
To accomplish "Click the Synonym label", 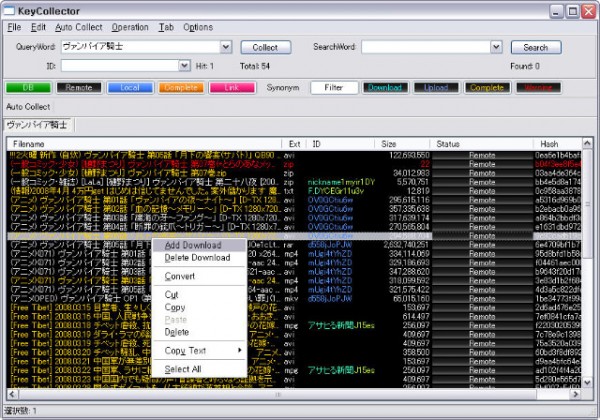I will point(283,88).
